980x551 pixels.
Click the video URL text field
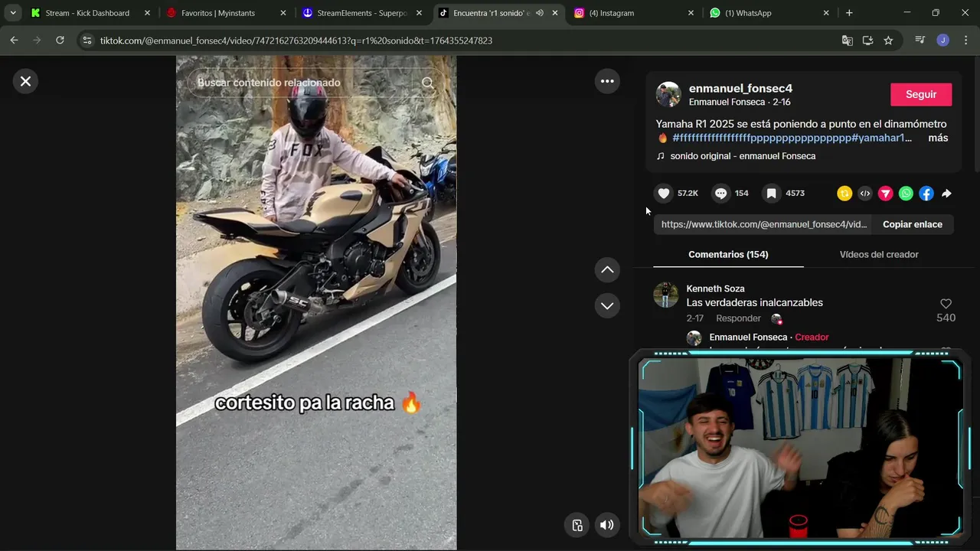pyautogui.click(x=763, y=224)
